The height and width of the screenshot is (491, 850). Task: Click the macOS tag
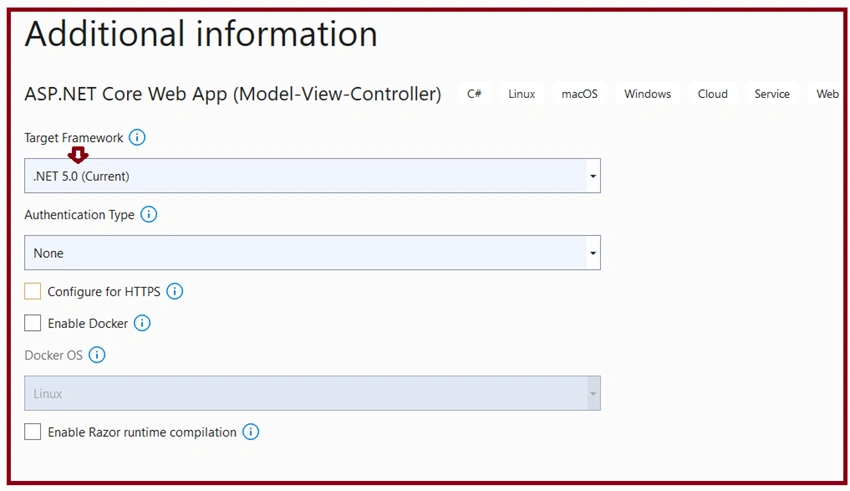pos(579,94)
